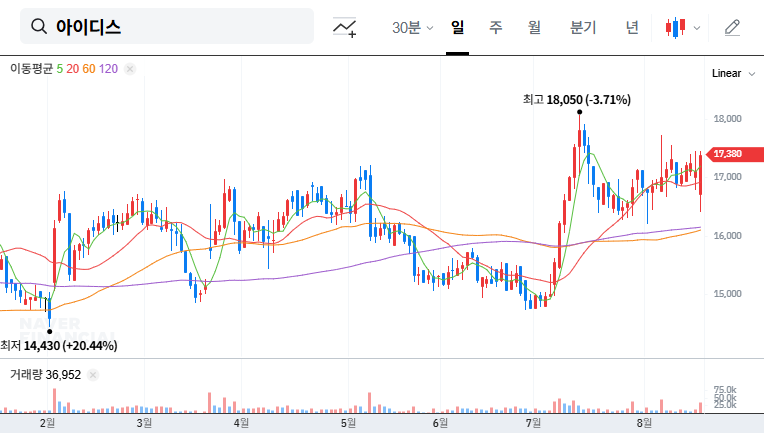Click the 거래량 36,952 volume label
764x433 pixels.
tap(44, 374)
